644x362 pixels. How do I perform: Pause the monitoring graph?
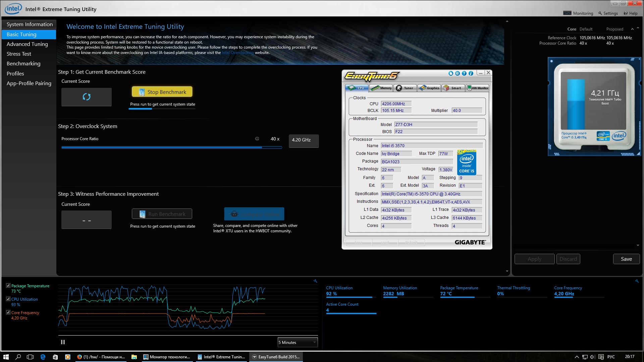pos(63,342)
